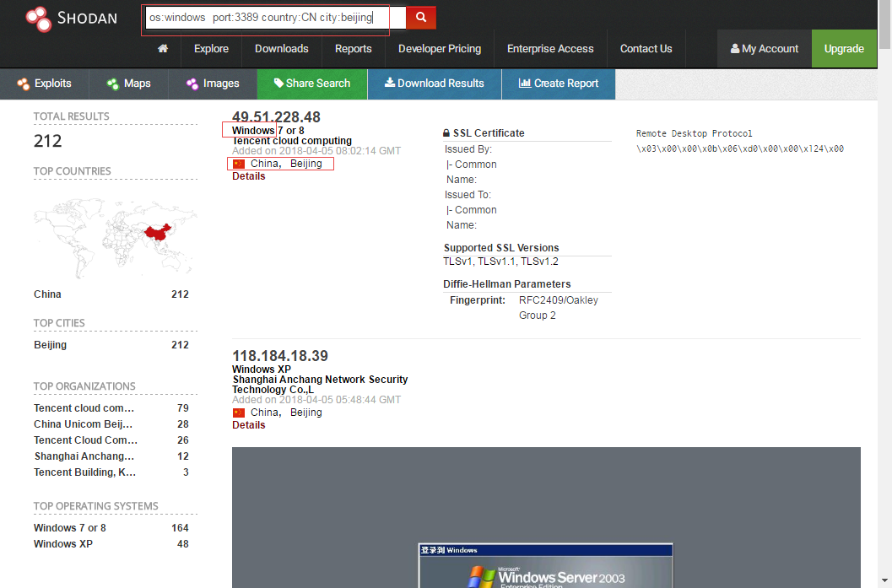Open Details for 118.184.18.39 Windows XP host
892x588 pixels.
tap(249, 425)
